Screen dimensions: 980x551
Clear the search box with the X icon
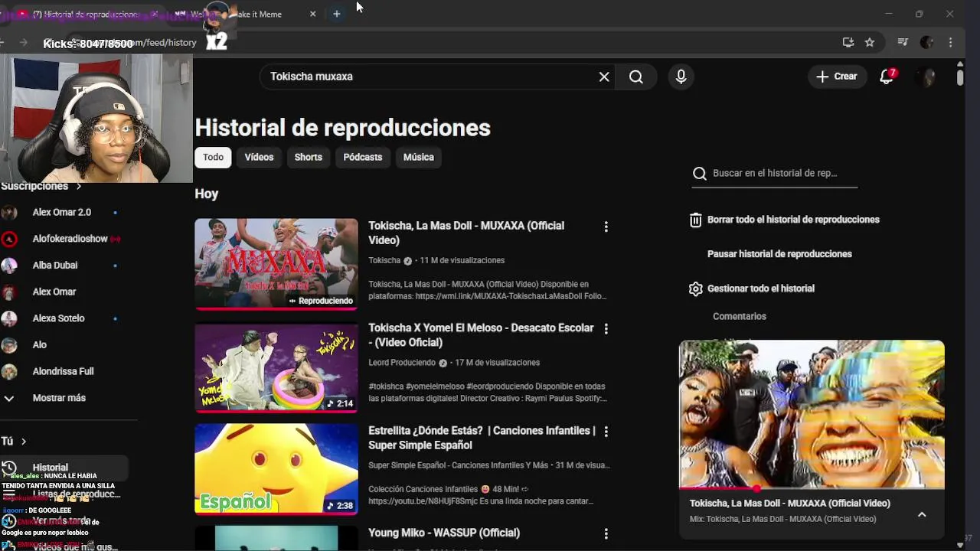pyautogui.click(x=604, y=77)
